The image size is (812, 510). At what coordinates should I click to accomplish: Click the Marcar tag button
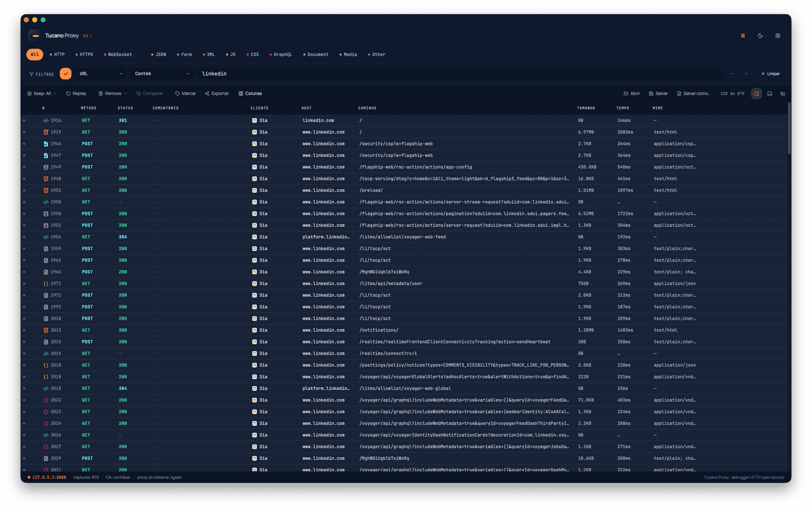(x=186, y=94)
